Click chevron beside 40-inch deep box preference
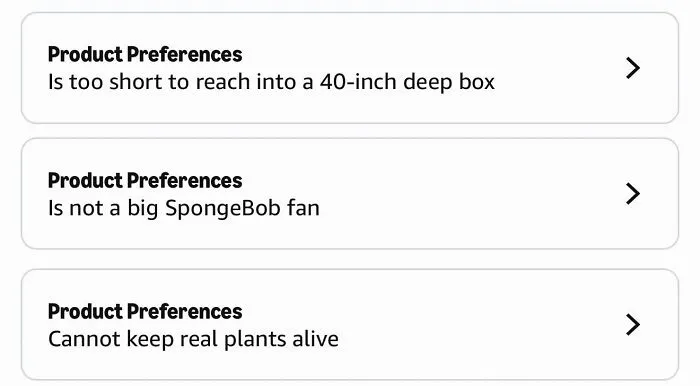The width and height of the screenshot is (700, 386). tap(633, 68)
